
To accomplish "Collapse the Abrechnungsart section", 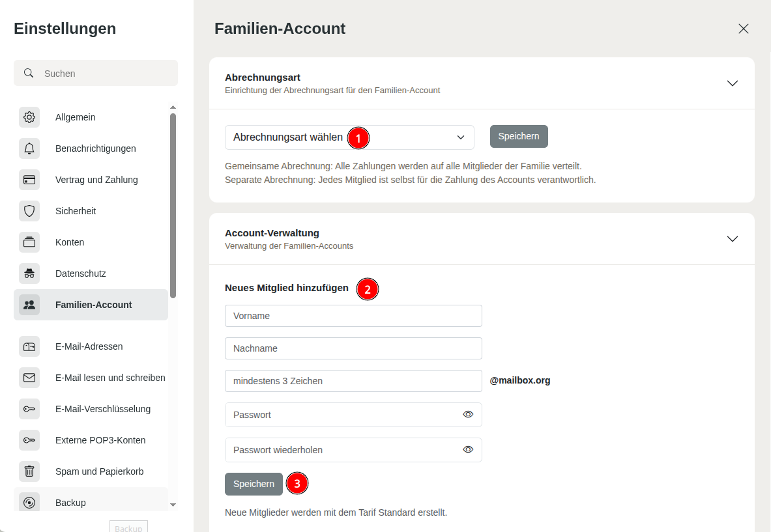I will click(732, 83).
